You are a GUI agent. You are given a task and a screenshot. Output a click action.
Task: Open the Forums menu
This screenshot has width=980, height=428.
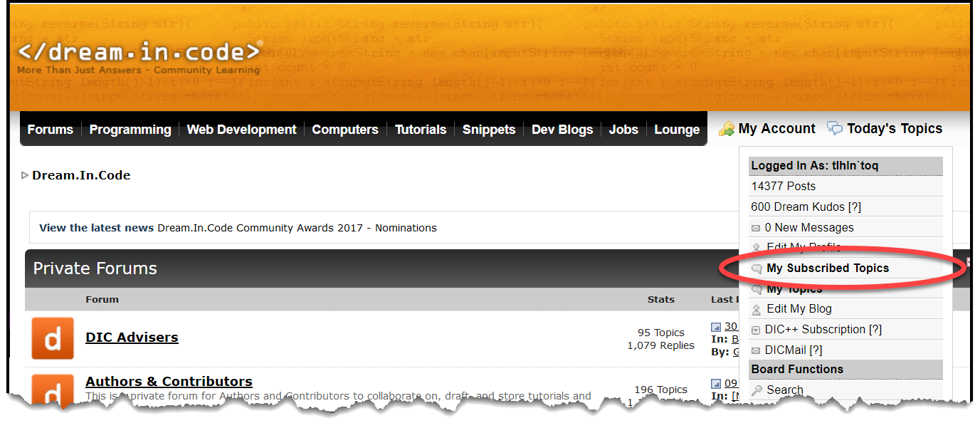(x=50, y=130)
